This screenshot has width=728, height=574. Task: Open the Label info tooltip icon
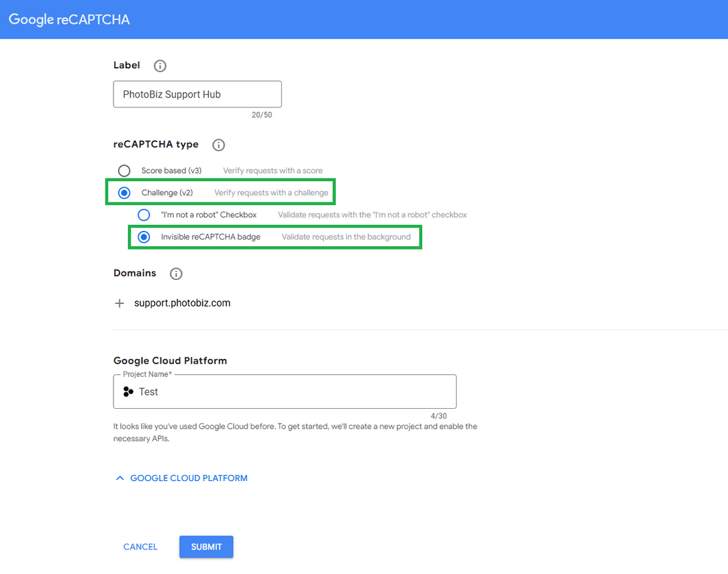pos(159,66)
